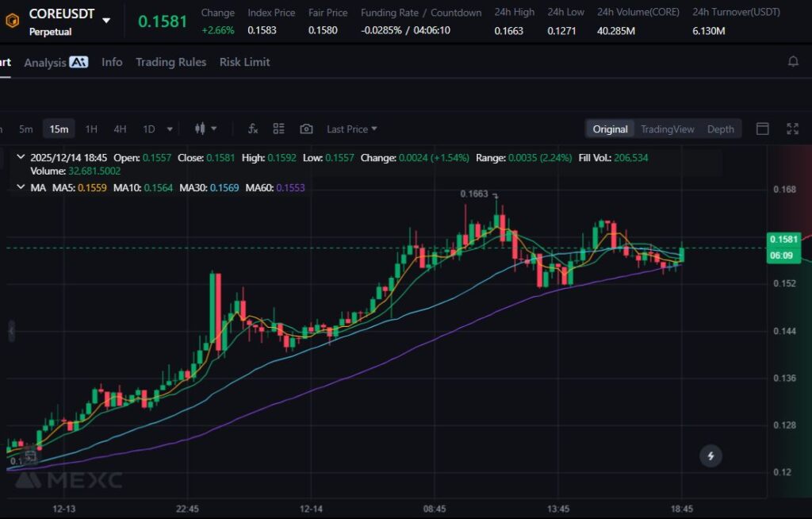This screenshot has width=812, height=519.
Task: Click the lightning quick-trade button
Action: 710,456
